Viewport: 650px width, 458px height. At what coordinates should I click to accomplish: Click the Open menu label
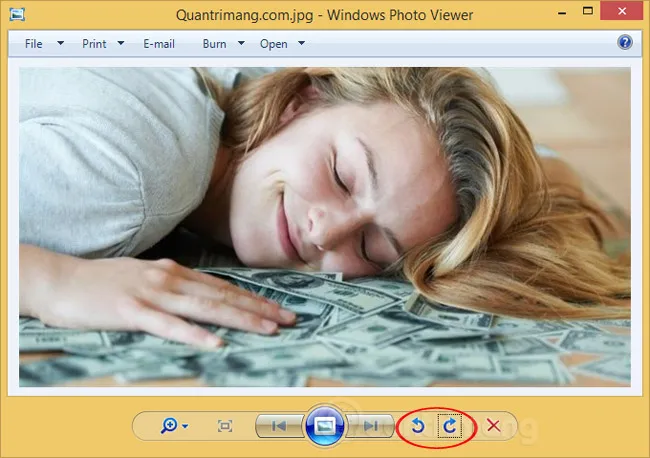(x=274, y=44)
